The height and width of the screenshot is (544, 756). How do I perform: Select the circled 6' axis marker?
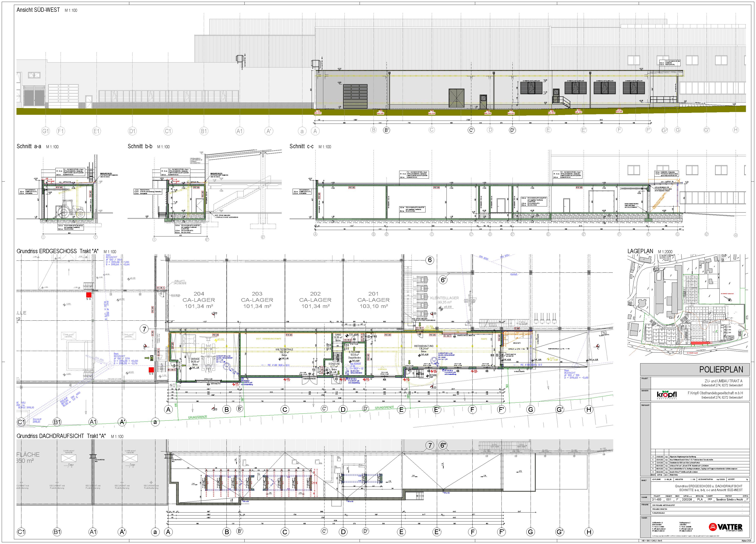(x=443, y=280)
